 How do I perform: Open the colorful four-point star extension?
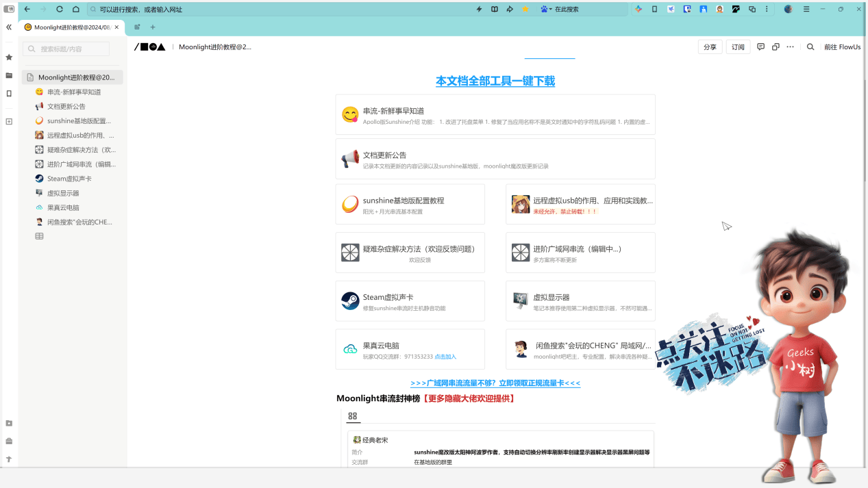tap(638, 10)
